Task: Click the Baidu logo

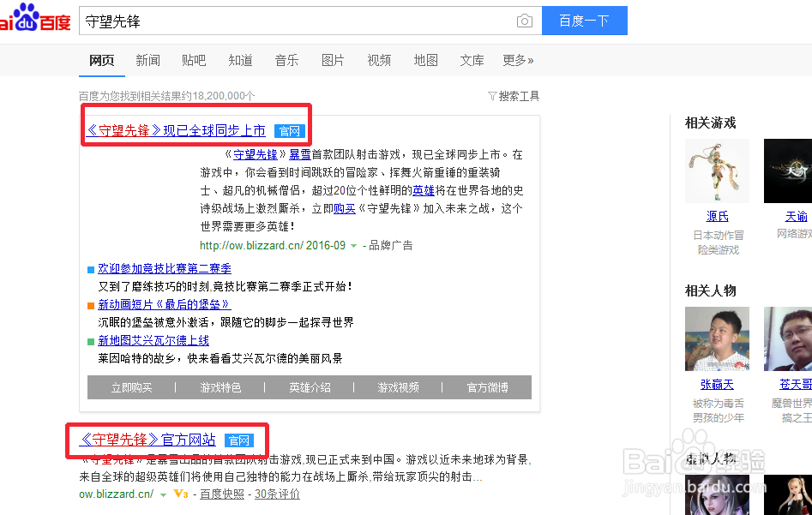Action: 35,18
